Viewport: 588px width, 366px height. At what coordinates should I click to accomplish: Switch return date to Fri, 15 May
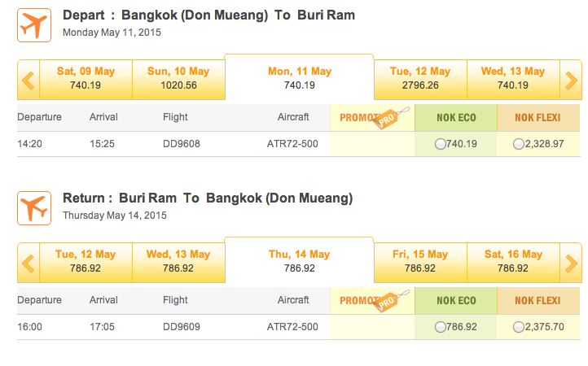click(420, 263)
